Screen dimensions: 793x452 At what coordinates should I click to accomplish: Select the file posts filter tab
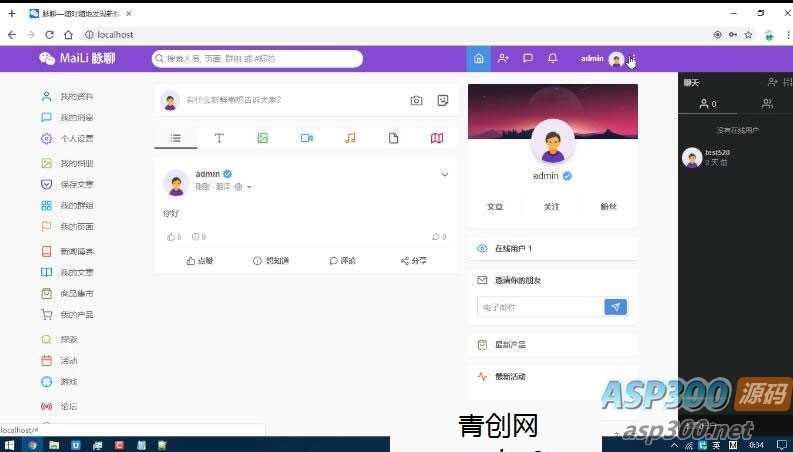pos(393,138)
